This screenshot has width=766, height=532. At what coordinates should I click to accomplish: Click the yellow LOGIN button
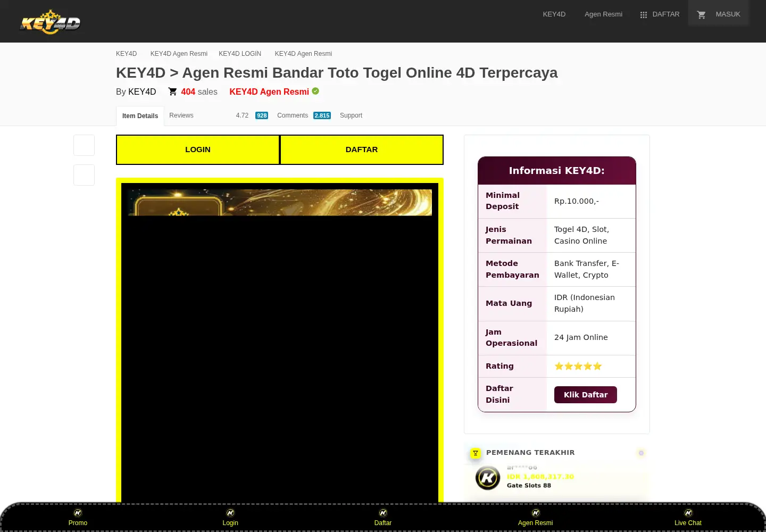point(198,149)
